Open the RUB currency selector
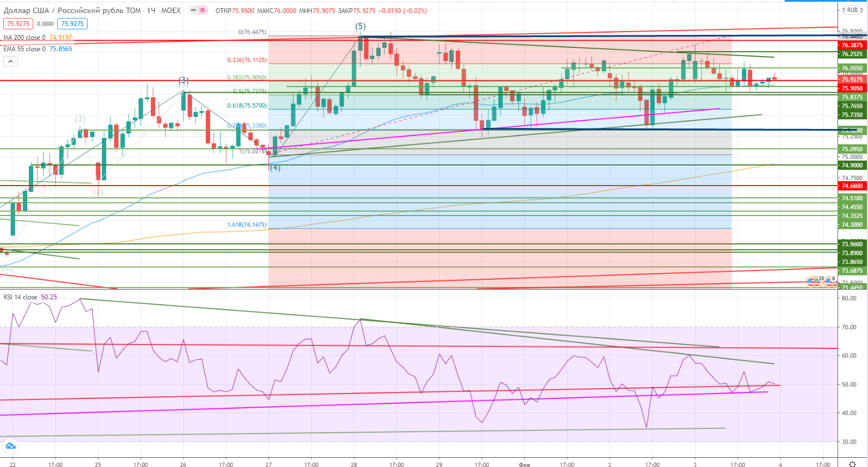868x467 pixels. (x=852, y=10)
